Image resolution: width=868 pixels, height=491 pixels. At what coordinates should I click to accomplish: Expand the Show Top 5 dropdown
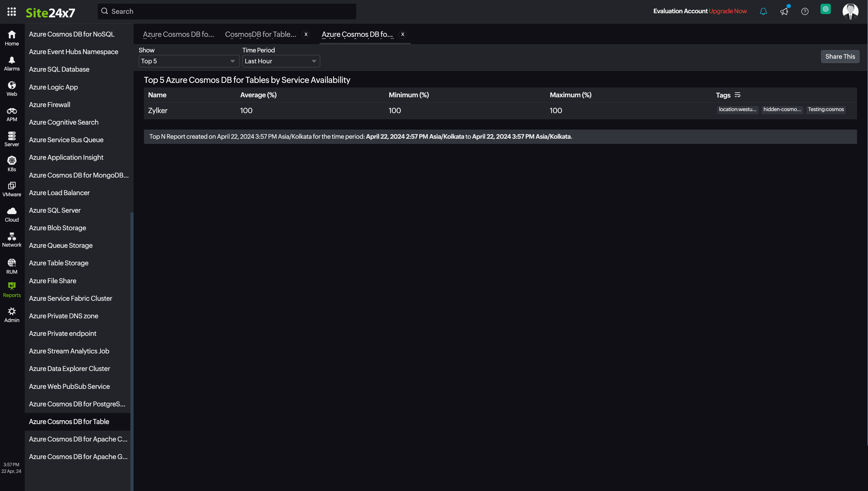click(189, 61)
